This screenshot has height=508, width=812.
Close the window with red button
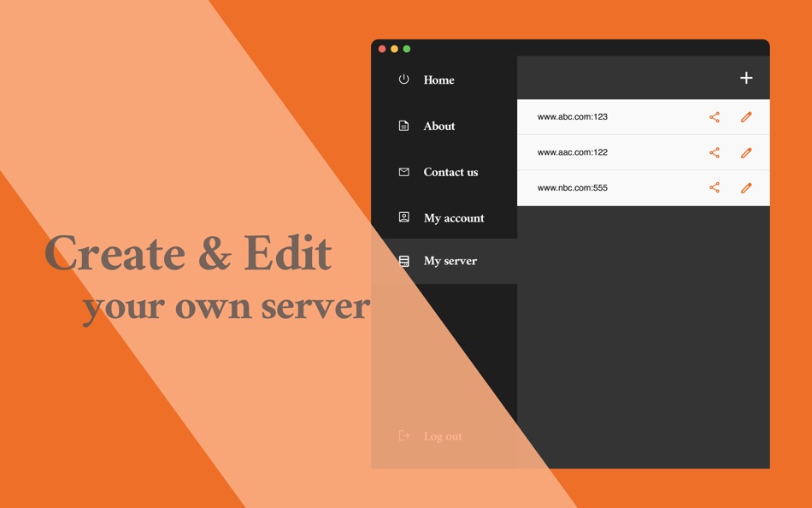point(382,49)
